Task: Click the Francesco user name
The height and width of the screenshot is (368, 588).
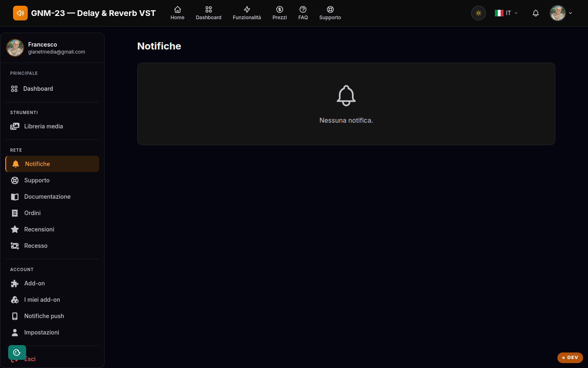Action: click(42, 45)
